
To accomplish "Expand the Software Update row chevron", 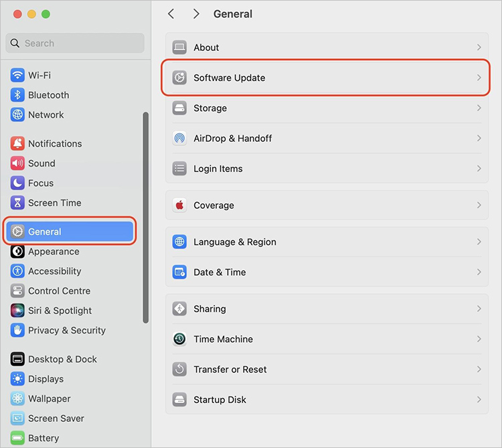I will 479,78.
